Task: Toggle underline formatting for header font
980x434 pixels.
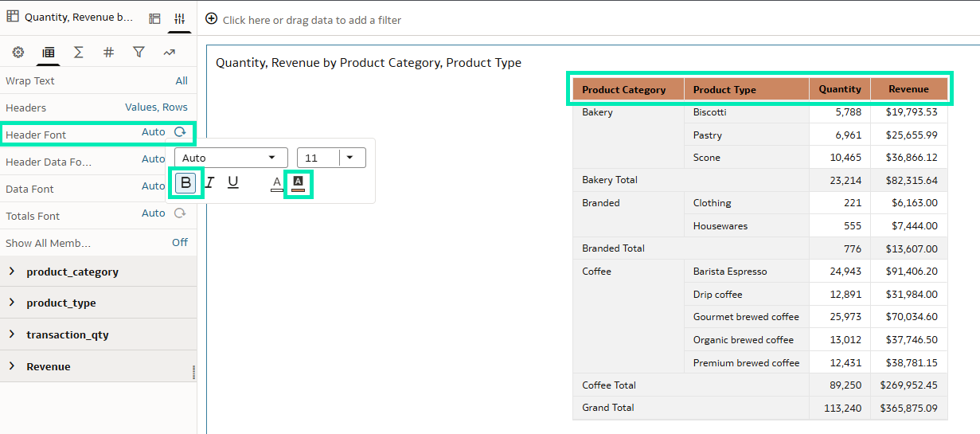Action: coord(233,183)
